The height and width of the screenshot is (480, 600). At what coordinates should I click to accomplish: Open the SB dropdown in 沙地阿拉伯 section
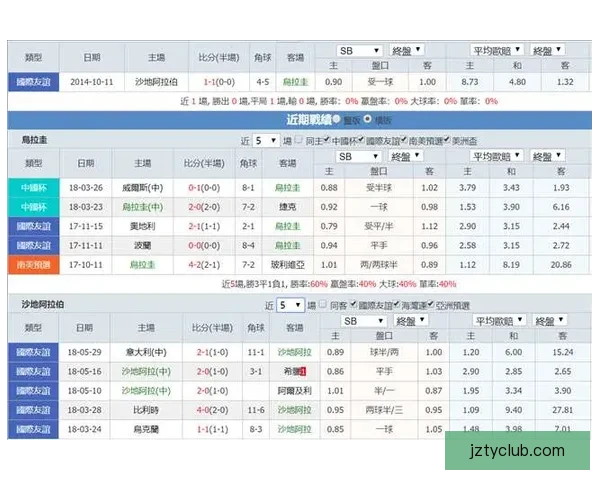pyautogui.click(x=363, y=321)
